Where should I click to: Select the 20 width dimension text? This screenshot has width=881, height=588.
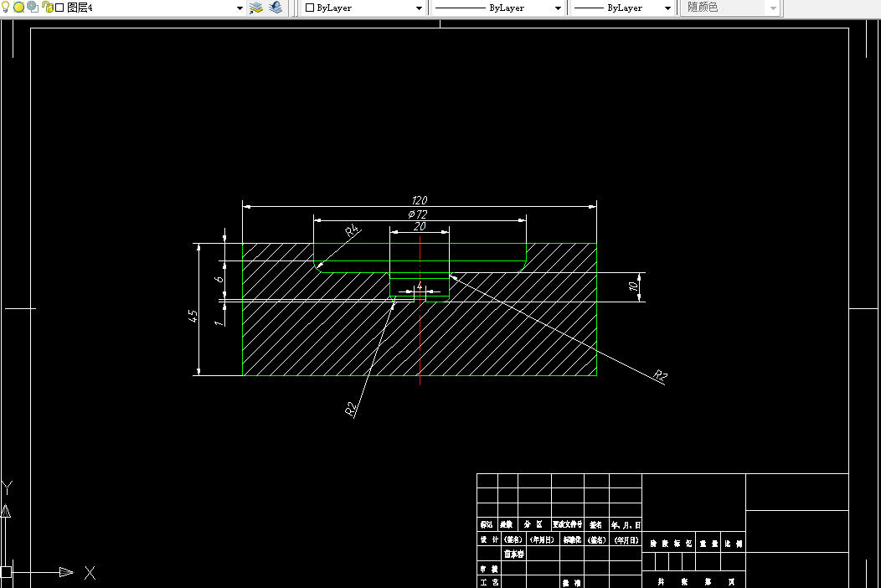420,226
